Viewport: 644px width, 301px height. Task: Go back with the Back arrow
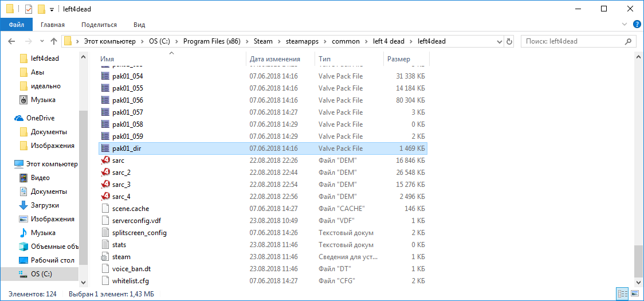tap(11, 41)
